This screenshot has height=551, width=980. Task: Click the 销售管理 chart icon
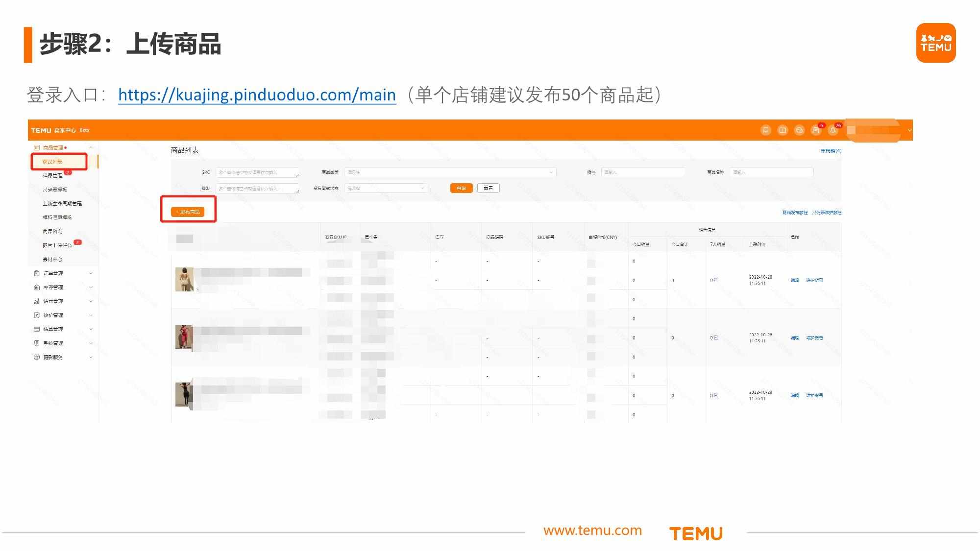[36, 301]
